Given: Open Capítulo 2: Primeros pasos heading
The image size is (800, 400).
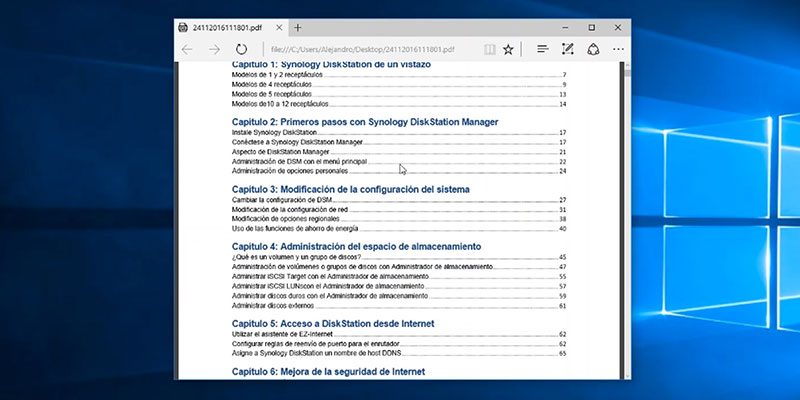Looking at the screenshot, I should (x=365, y=122).
